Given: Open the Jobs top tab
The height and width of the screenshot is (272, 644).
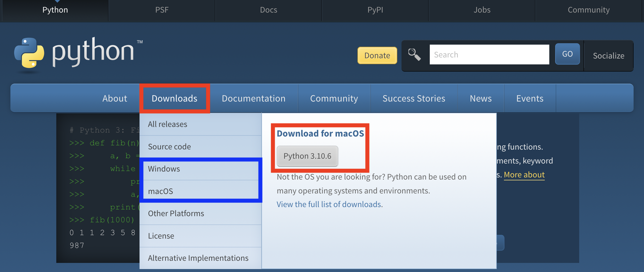Looking at the screenshot, I should (482, 10).
